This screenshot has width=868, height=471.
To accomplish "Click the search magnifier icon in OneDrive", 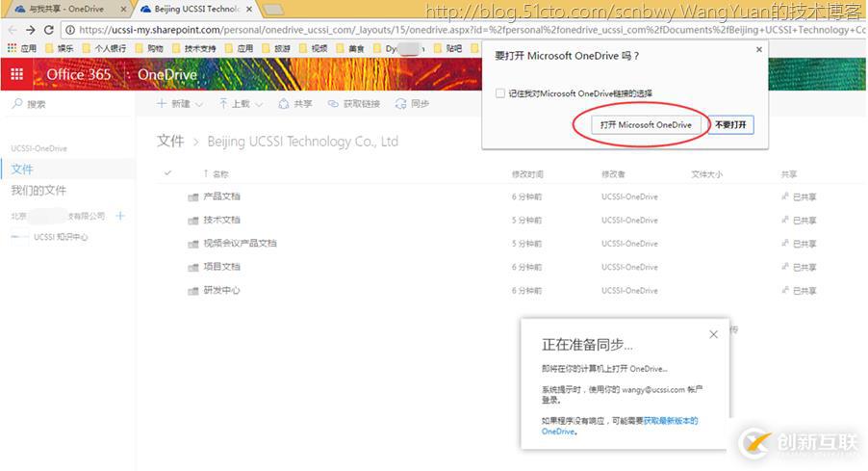I will coord(17,104).
